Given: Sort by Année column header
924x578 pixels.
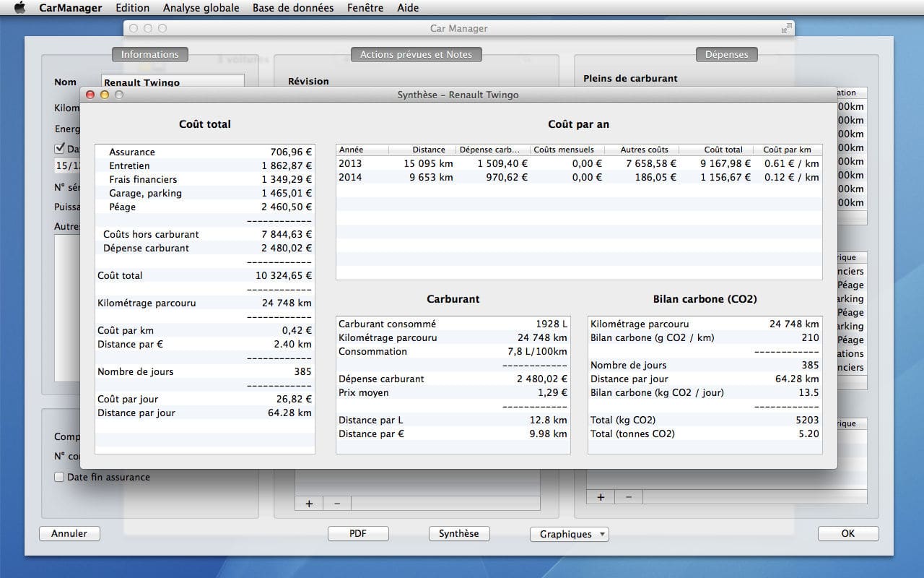Looking at the screenshot, I should pyautogui.click(x=362, y=150).
